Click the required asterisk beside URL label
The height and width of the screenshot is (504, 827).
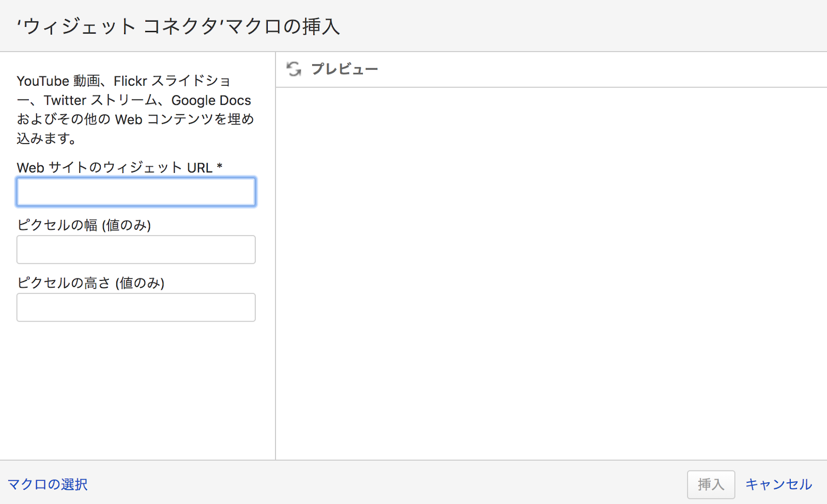220,166
